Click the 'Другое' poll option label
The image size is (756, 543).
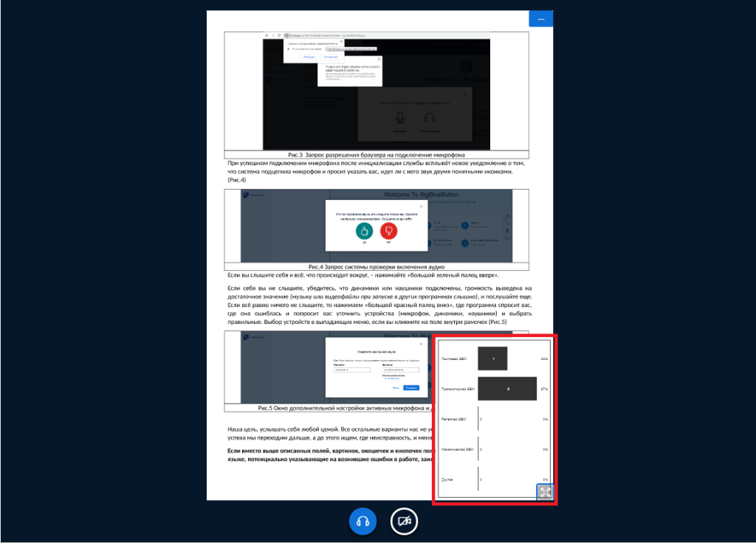(x=449, y=479)
